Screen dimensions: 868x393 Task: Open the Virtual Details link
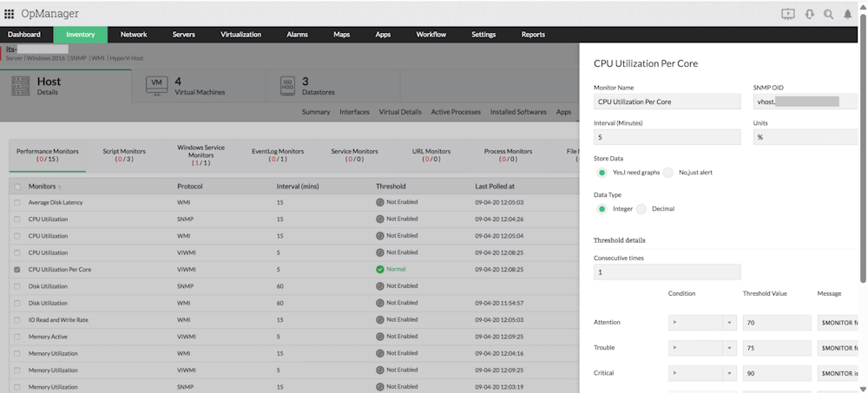[x=400, y=112]
